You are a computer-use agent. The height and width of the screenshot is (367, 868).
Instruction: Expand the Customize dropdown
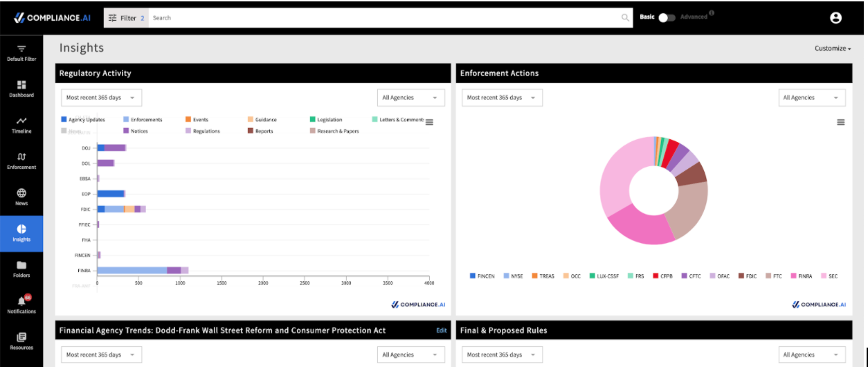[x=833, y=48]
